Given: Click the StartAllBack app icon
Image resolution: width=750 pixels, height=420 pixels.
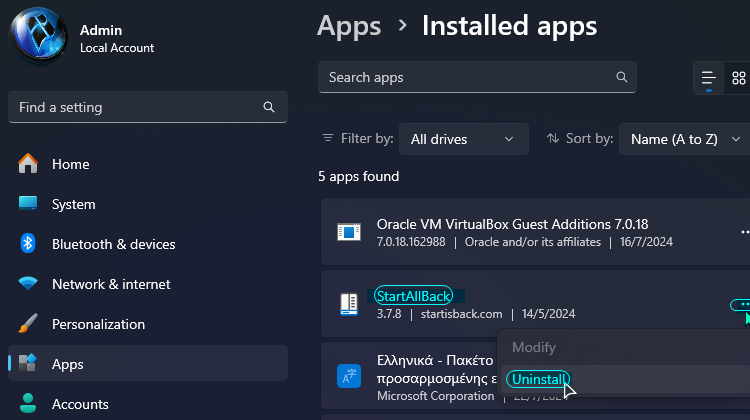Looking at the screenshot, I should [x=349, y=304].
